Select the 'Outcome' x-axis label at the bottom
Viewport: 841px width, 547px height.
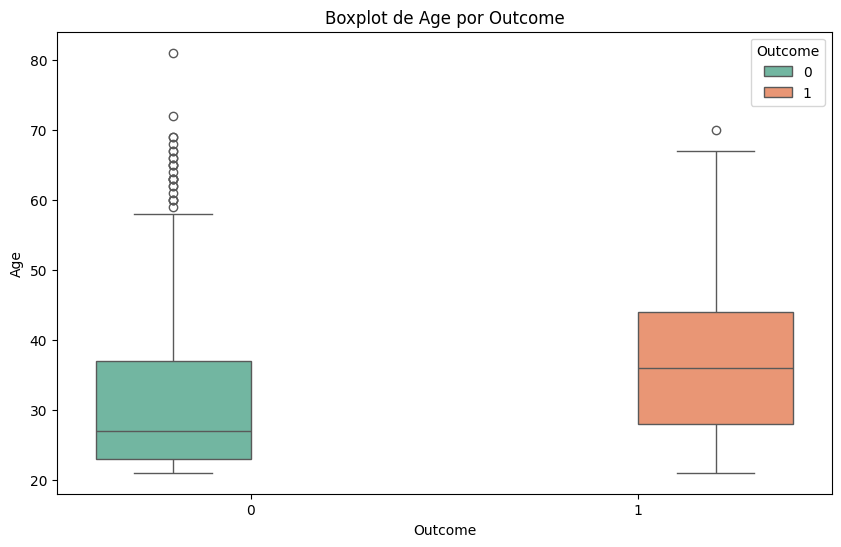point(444,530)
